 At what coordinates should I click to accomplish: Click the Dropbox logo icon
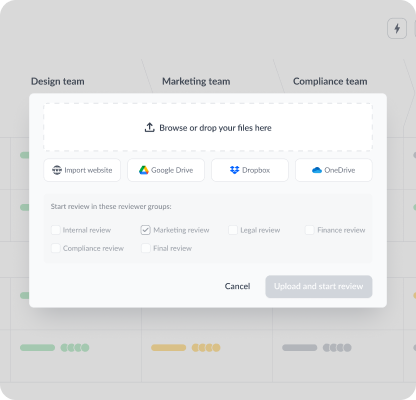pos(235,170)
